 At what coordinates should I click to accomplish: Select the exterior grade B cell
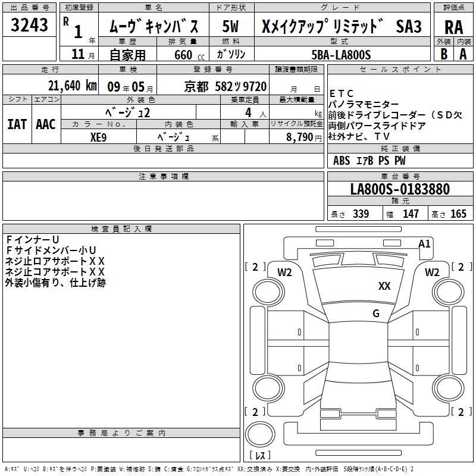[444, 54]
